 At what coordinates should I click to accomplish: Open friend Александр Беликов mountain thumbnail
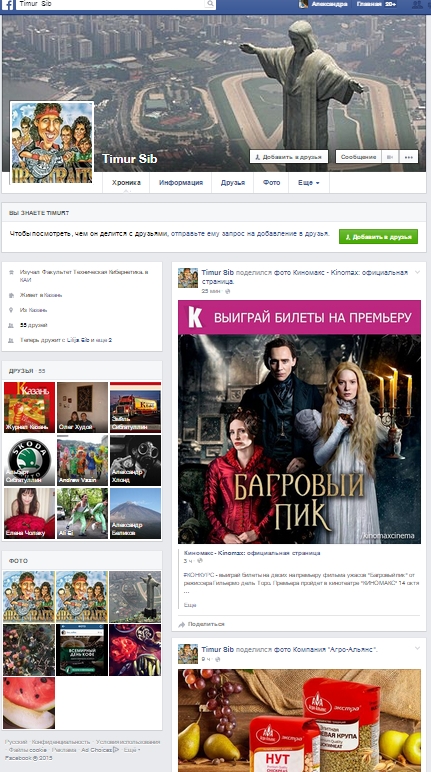(135, 513)
